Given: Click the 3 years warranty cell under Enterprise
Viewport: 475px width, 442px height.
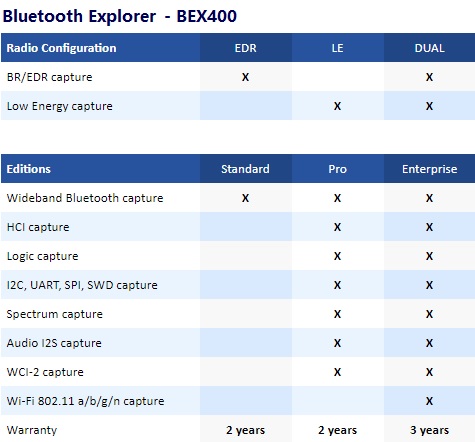Looking at the screenshot, I should [429, 430].
